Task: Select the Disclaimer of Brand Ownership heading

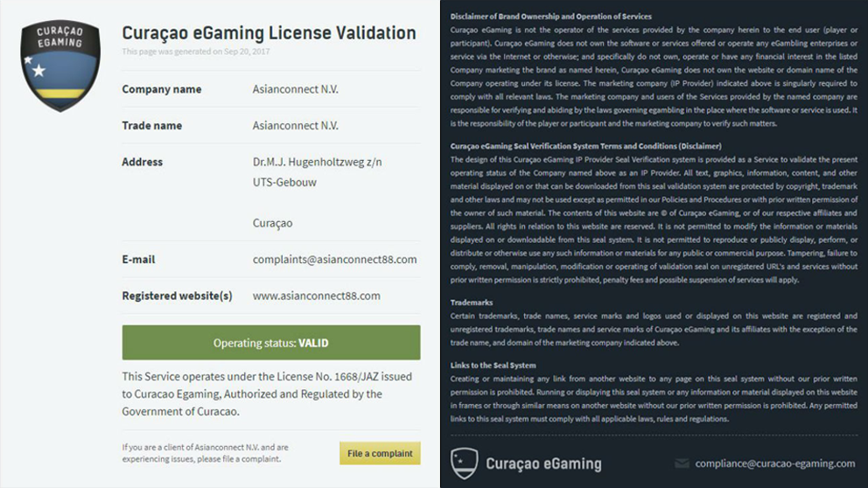Action: click(x=550, y=17)
